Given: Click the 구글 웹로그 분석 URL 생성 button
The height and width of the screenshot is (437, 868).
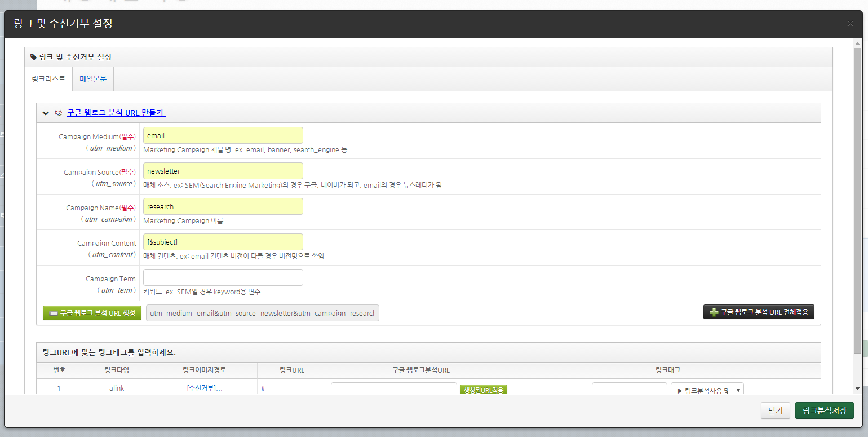Looking at the screenshot, I should pyautogui.click(x=92, y=313).
